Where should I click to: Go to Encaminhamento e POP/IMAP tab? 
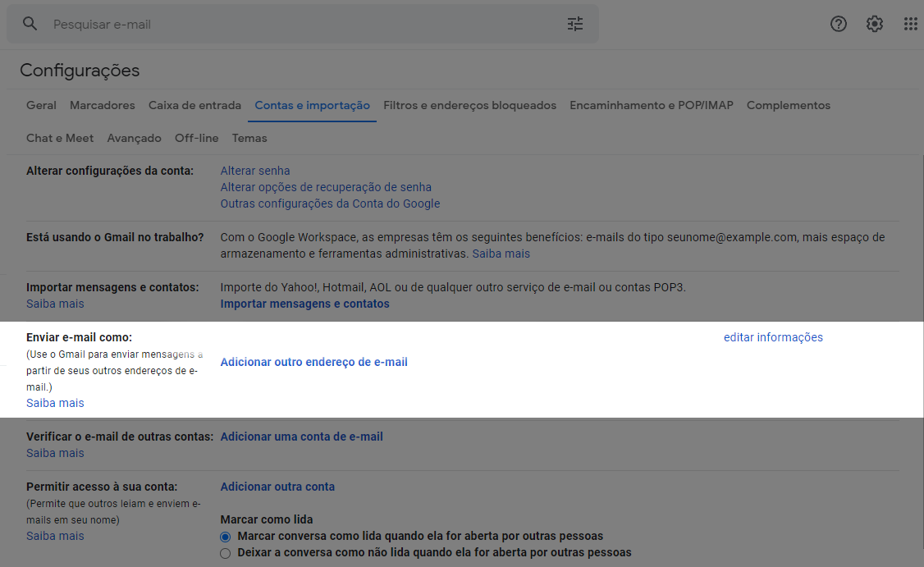652,106
